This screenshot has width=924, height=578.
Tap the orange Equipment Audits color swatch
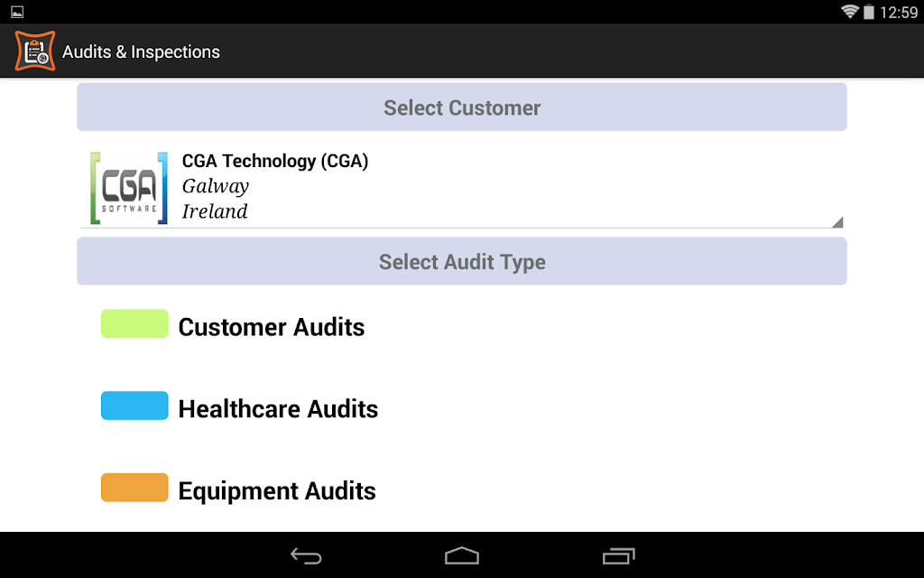pos(135,488)
